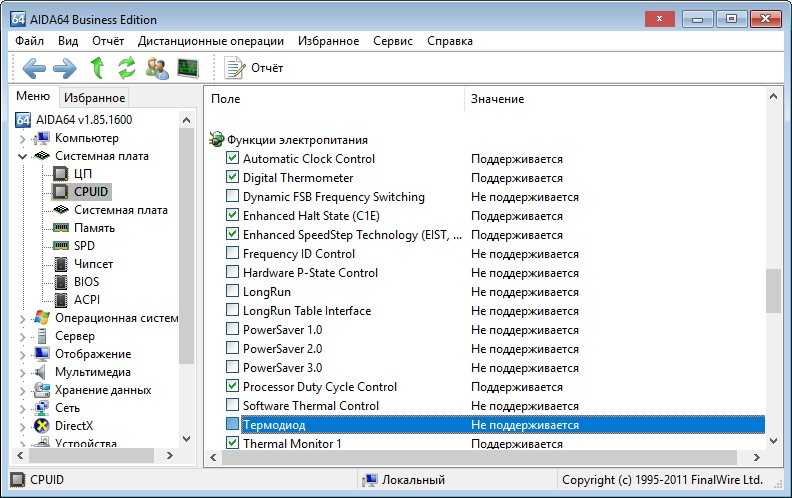Click the Функции электропитания section icon

point(217,139)
